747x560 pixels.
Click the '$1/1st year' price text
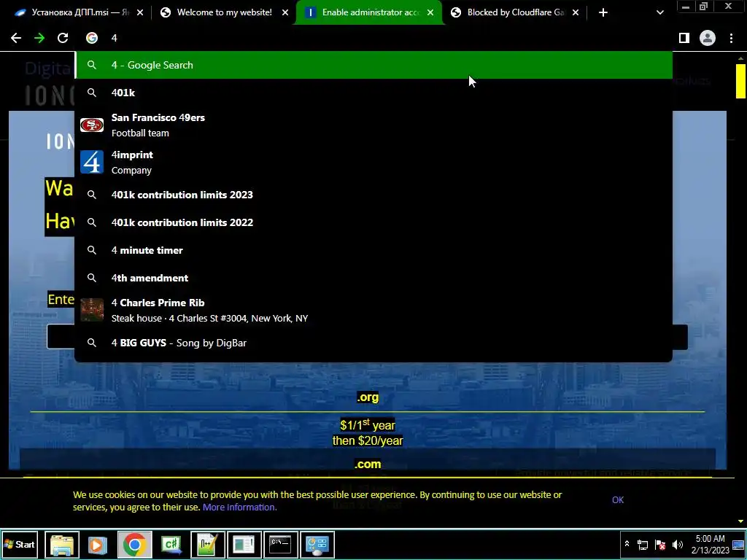(x=368, y=424)
